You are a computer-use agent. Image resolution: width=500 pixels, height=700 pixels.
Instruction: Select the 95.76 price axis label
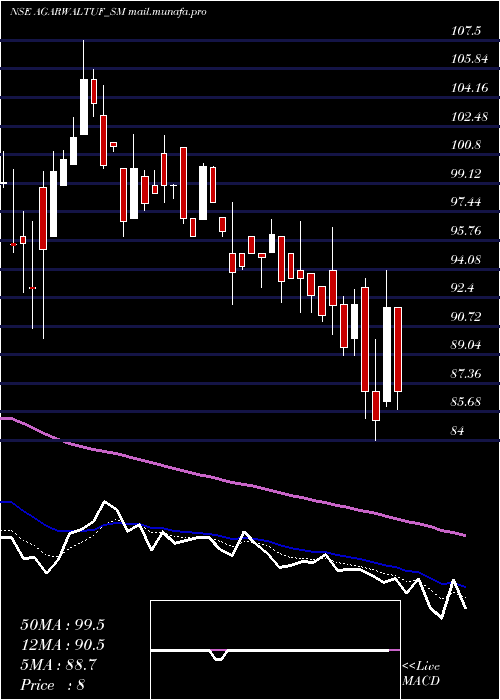pos(467,231)
